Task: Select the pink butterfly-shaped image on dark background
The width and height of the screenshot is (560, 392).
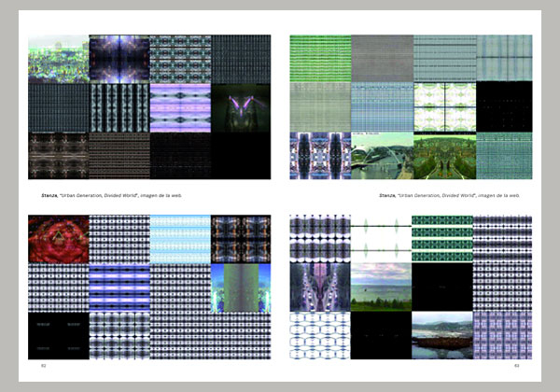Action: click(240, 107)
